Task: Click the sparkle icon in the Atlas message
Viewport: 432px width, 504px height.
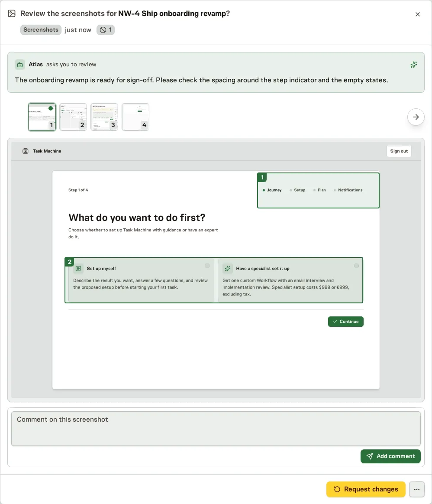Action: [414, 65]
